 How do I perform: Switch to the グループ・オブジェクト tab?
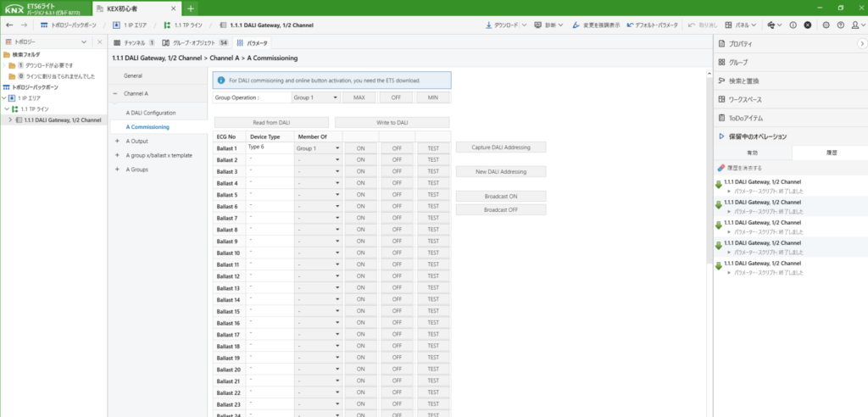click(194, 42)
